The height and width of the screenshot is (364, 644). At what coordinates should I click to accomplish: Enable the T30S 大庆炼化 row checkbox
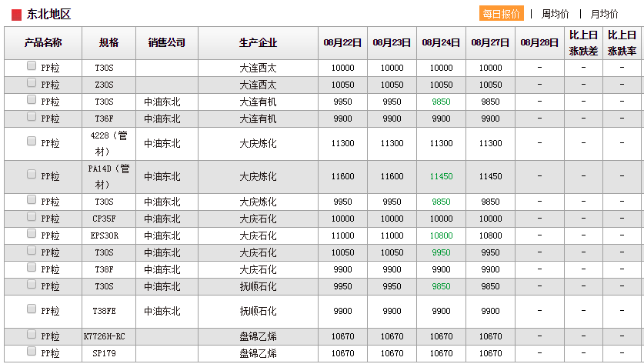tap(32, 199)
